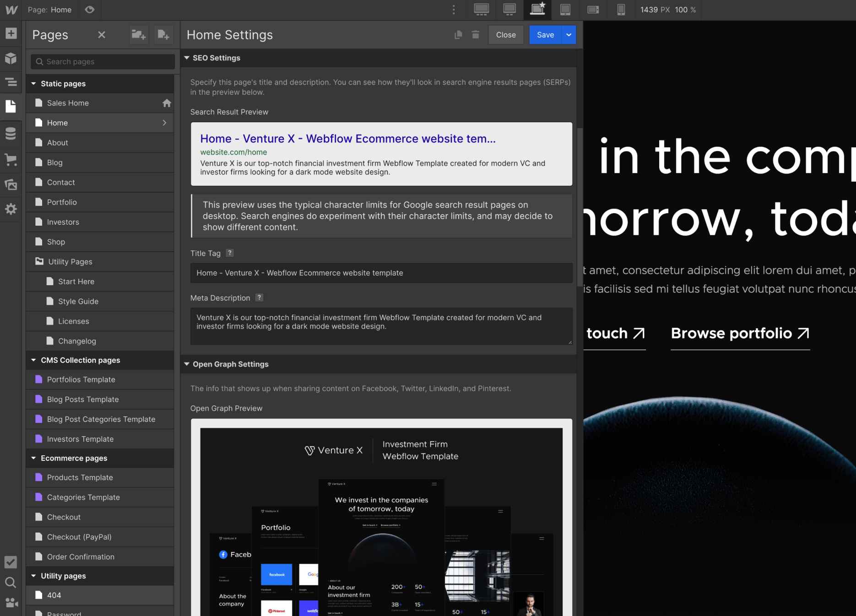Open the Ecommerce panel

10,160
